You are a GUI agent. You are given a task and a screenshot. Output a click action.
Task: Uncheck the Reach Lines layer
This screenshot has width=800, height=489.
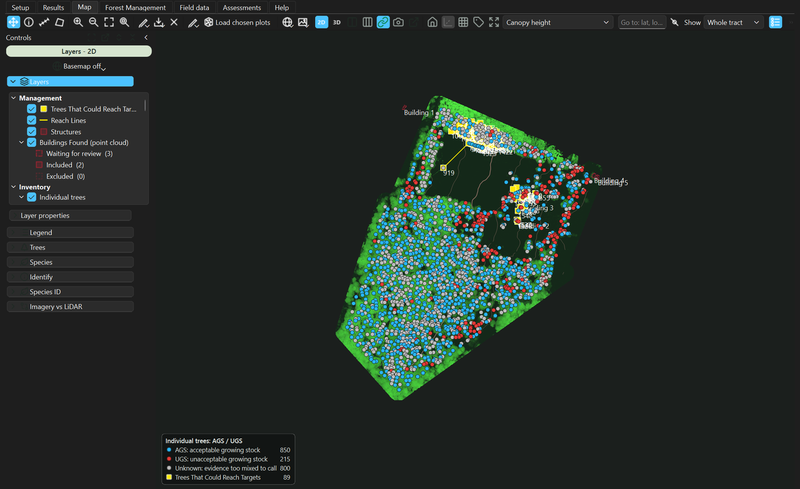(32, 120)
